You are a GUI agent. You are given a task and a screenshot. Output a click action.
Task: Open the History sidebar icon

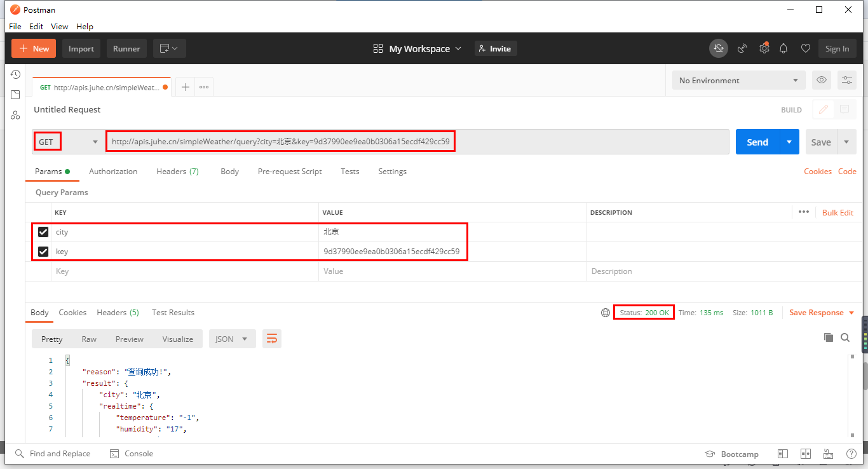pyautogui.click(x=15, y=74)
